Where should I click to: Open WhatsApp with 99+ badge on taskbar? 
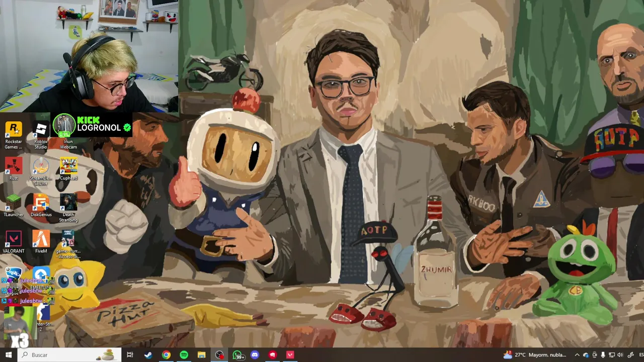coord(237,355)
